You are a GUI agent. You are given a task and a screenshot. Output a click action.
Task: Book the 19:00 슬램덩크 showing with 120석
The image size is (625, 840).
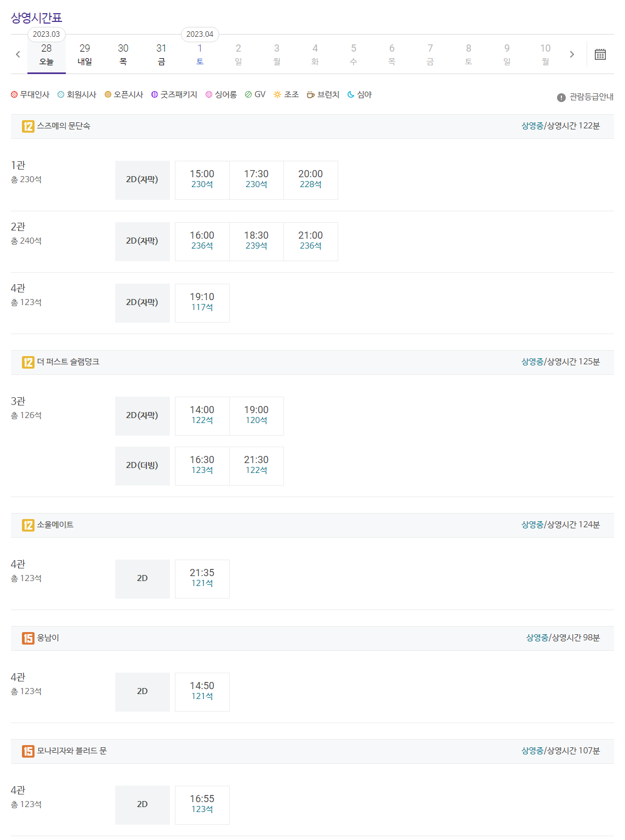[257, 416]
